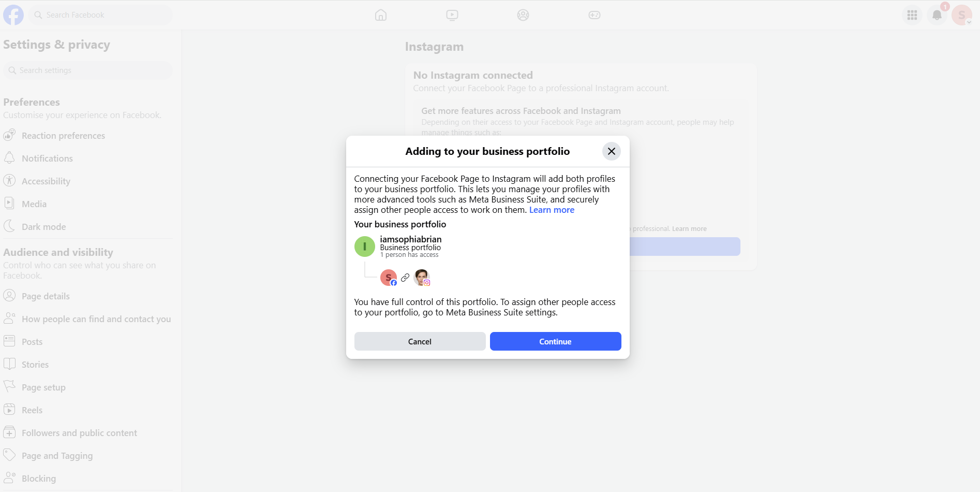Open the notifications bell icon

pyautogui.click(x=937, y=15)
